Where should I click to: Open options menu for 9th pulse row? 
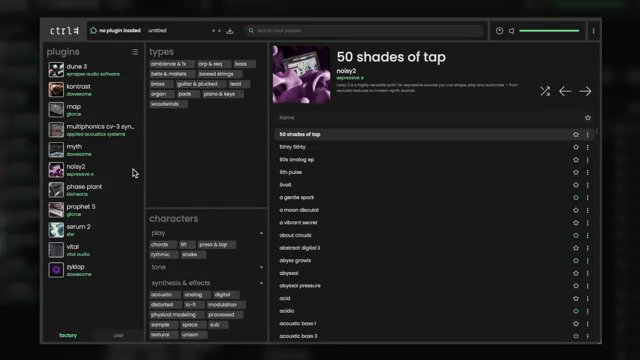[x=588, y=172]
